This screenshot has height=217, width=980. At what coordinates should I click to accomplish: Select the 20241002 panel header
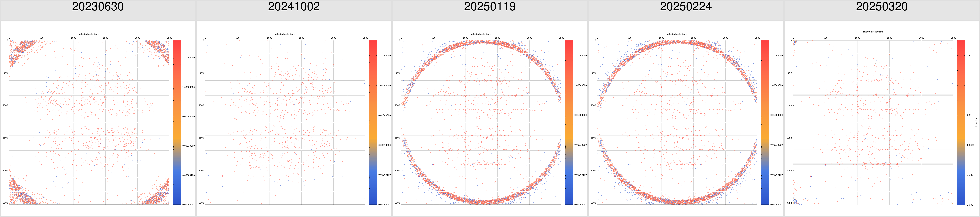coord(294,10)
